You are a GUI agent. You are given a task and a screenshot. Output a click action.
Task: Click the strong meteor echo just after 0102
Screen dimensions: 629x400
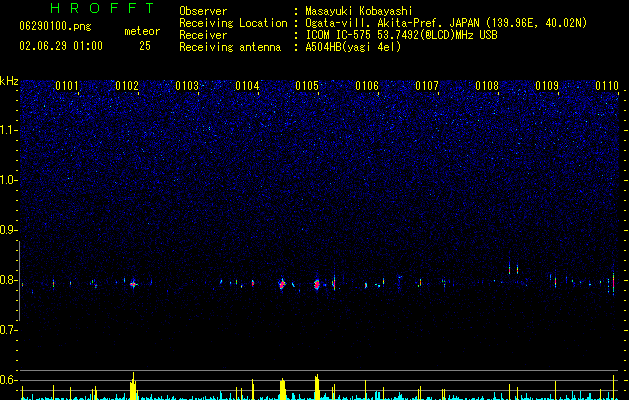tap(133, 284)
